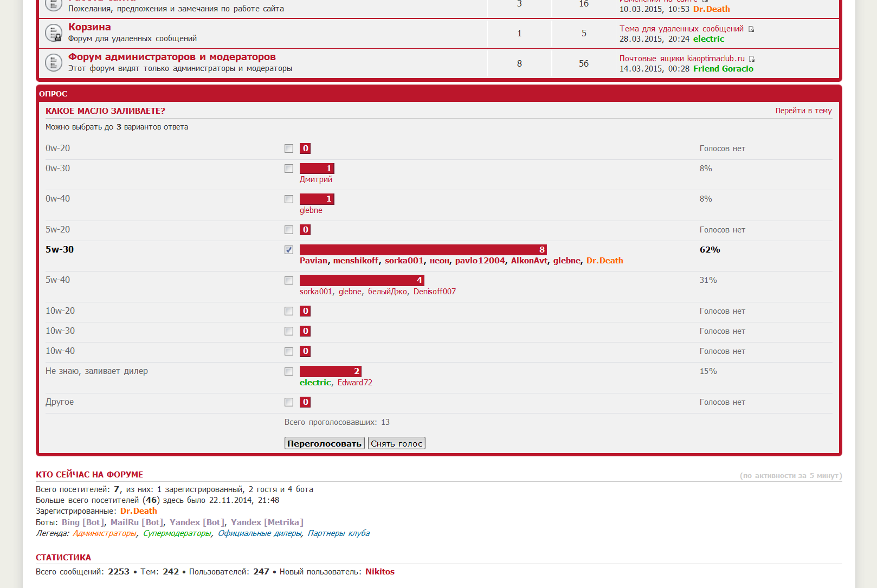Tick the 5w-40 oil checkbox

tap(289, 280)
